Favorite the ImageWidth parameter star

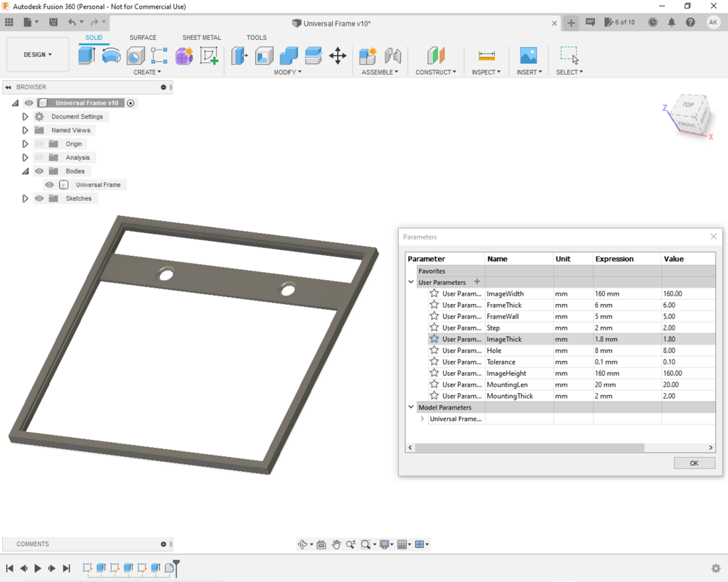(x=434, y=293)
